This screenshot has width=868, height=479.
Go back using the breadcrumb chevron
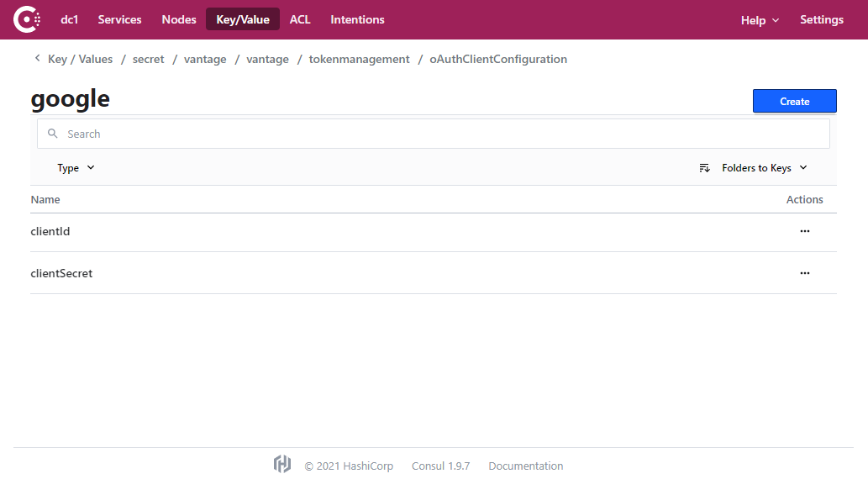37,58
